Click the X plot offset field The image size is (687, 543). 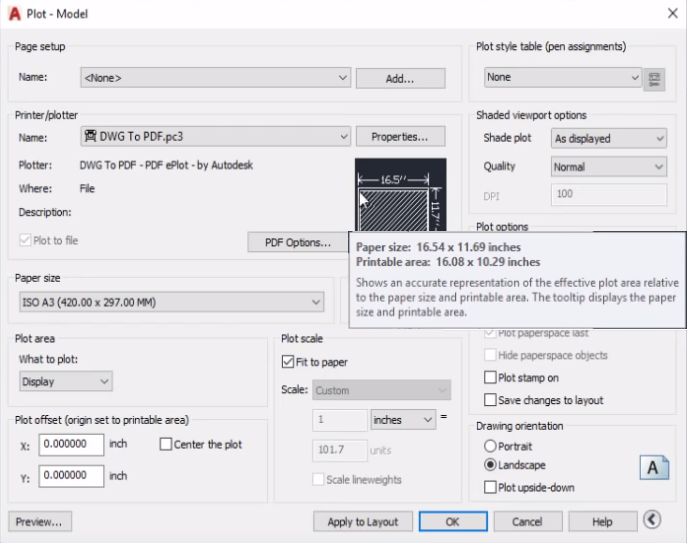click(x=71, y=444)
